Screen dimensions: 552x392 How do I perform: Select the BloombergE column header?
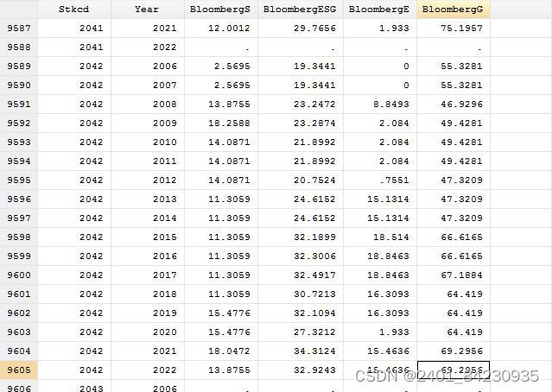(380, 9)
